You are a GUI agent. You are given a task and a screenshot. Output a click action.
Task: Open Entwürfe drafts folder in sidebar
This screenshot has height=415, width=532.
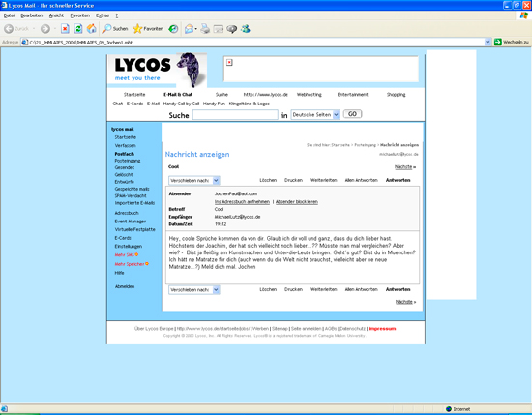[x=124, y=182]
